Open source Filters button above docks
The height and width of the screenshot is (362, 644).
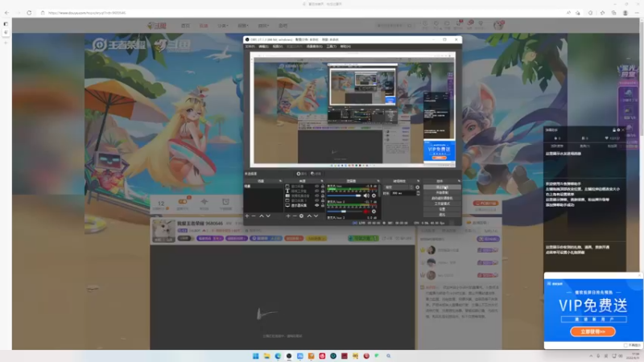point(316,174)
